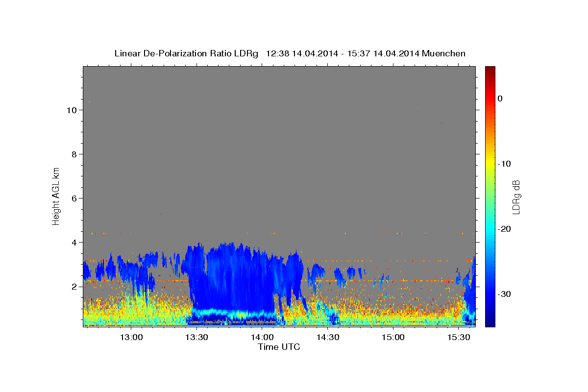Click the 'Time UTC' axis label
The width and height of the screenshot is (588, 392).
tap(279, 347)
